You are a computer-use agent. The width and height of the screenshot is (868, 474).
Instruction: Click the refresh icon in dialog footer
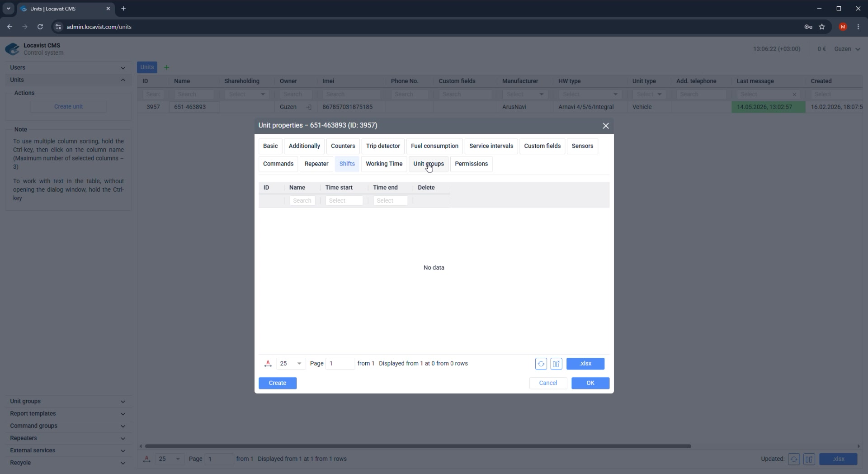coord(541,364)
